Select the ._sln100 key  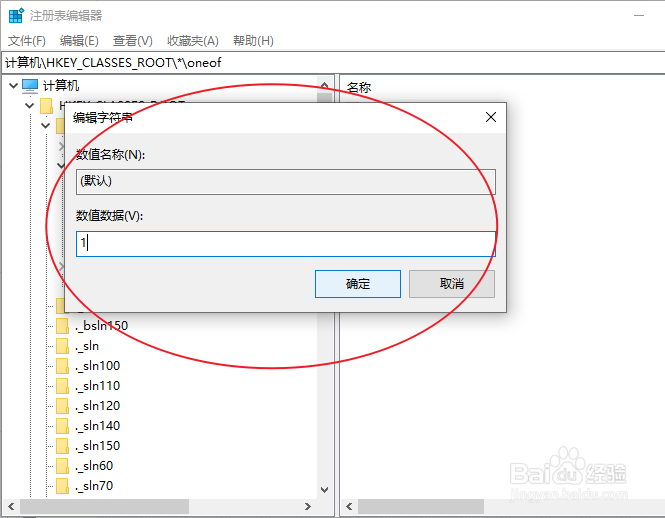[98, 366]
